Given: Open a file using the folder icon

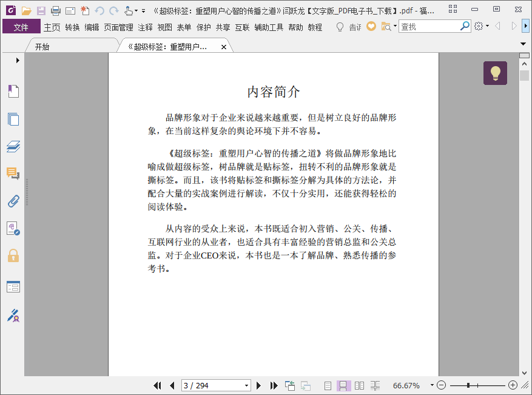Looking at the screenshot, I should click(26, 11).
